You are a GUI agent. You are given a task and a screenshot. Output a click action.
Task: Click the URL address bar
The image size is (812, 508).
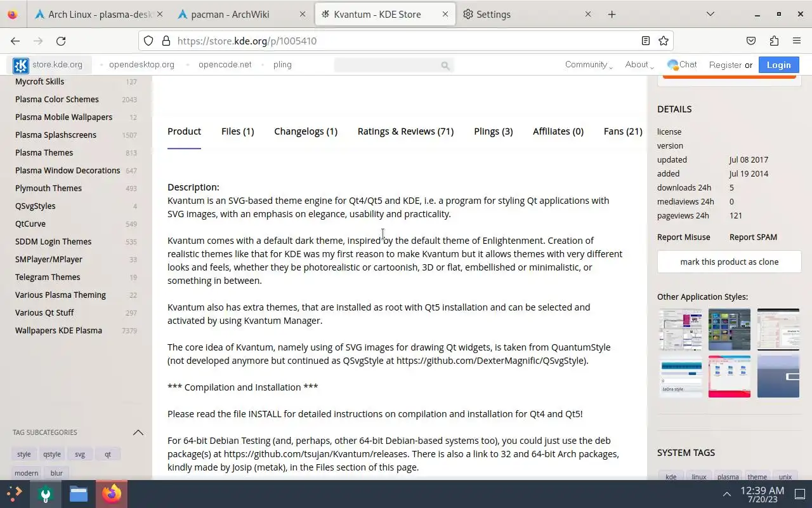(406, 41)
